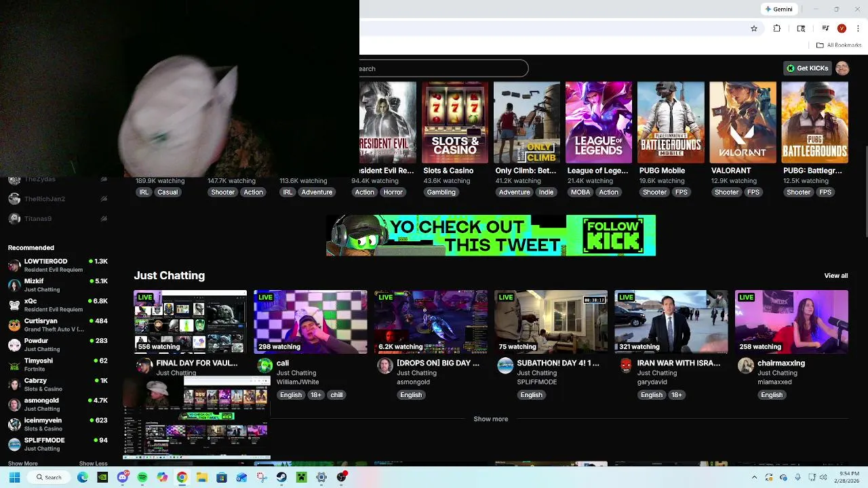The image size is (868, 488).
Task: Open Timyoshi in Recommended sidebar
Action: [x=58, y=365]
